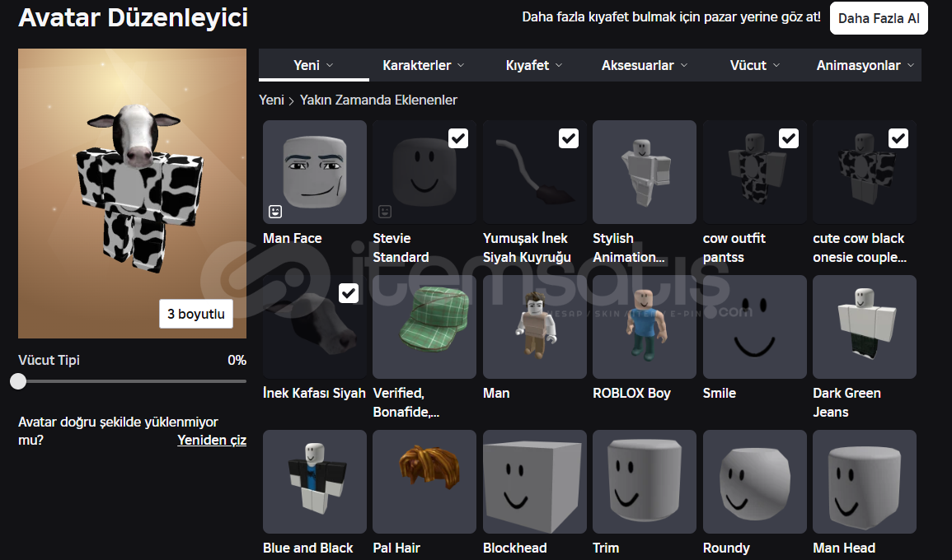
Task: Click the Daha Fazla Al button
Action: pyautogui.click(x=879, y=18)
